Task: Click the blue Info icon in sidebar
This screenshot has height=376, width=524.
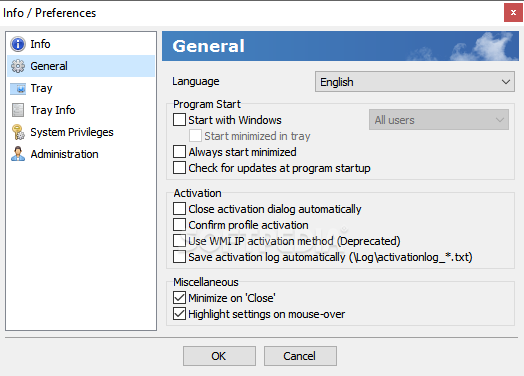Action: [18, 44]
